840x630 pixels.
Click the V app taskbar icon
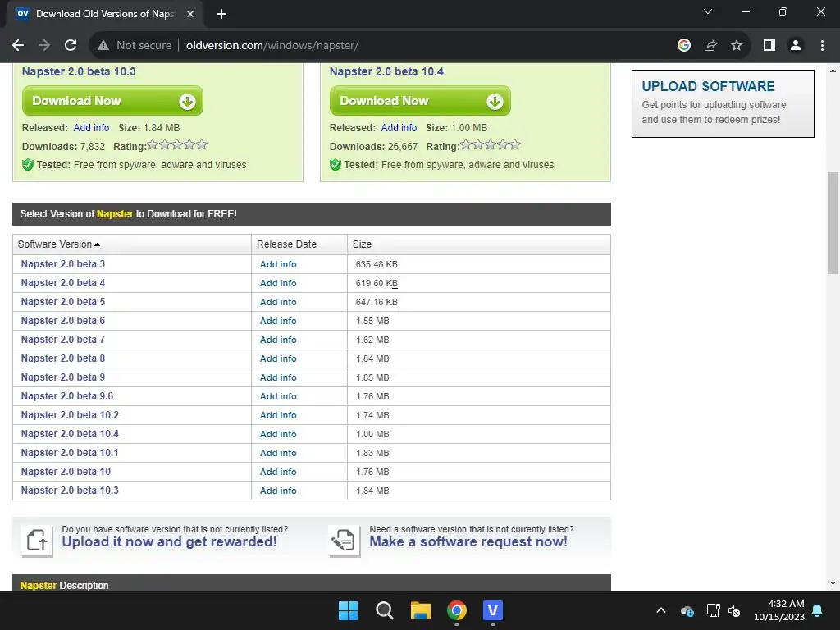493,610
